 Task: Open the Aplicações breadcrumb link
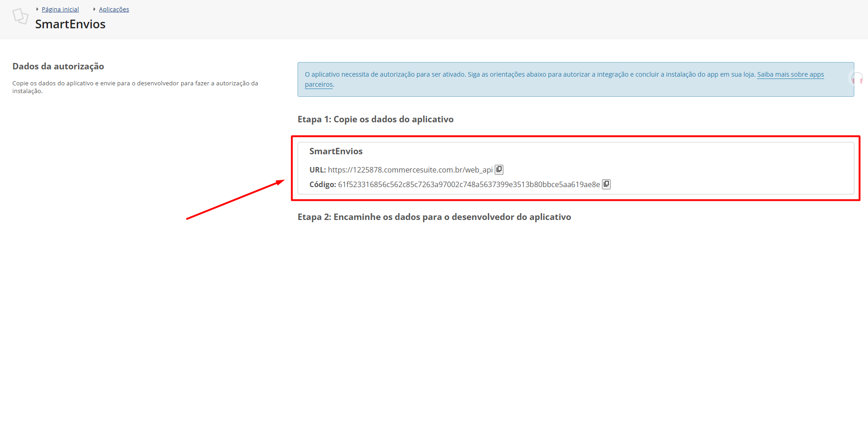[114, 10]
